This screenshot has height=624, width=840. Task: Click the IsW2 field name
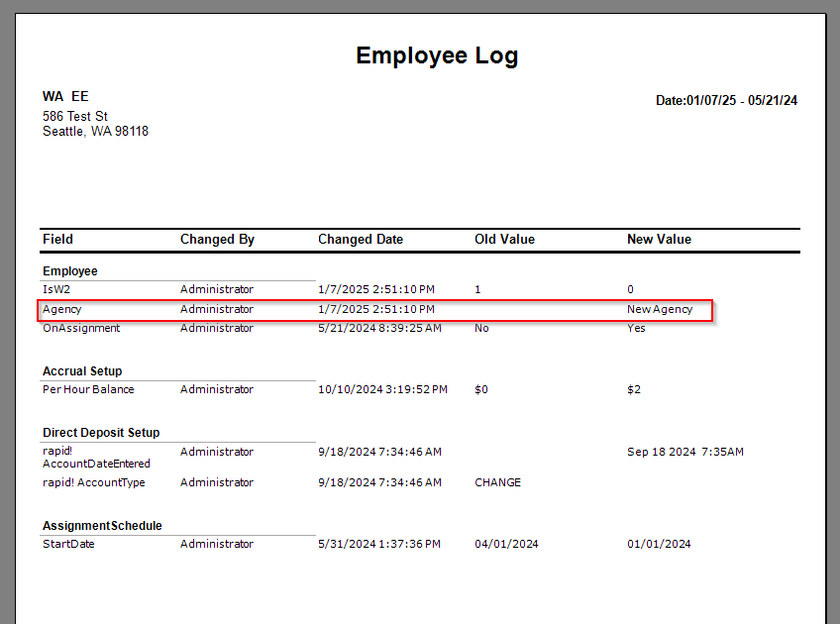56,289
